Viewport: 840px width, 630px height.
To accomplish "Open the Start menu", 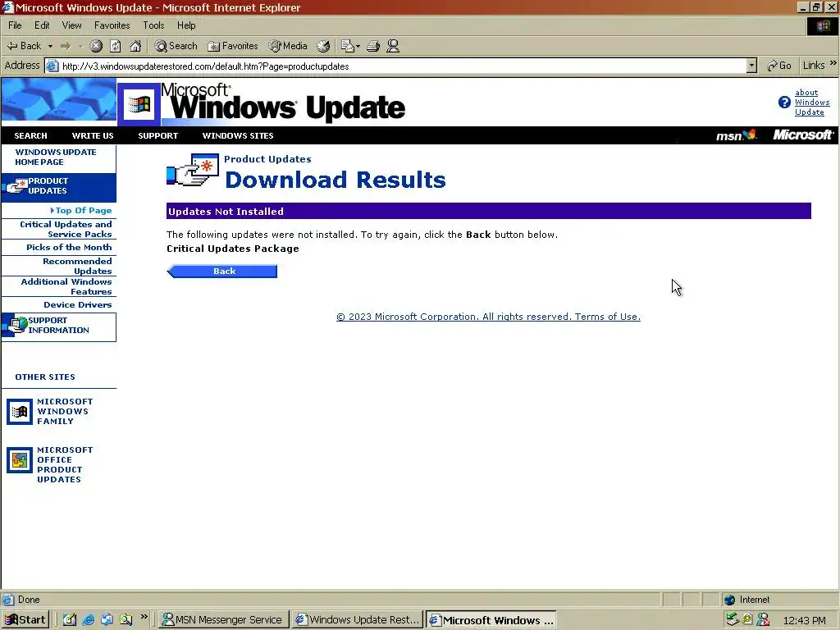I will coord(25,620).
